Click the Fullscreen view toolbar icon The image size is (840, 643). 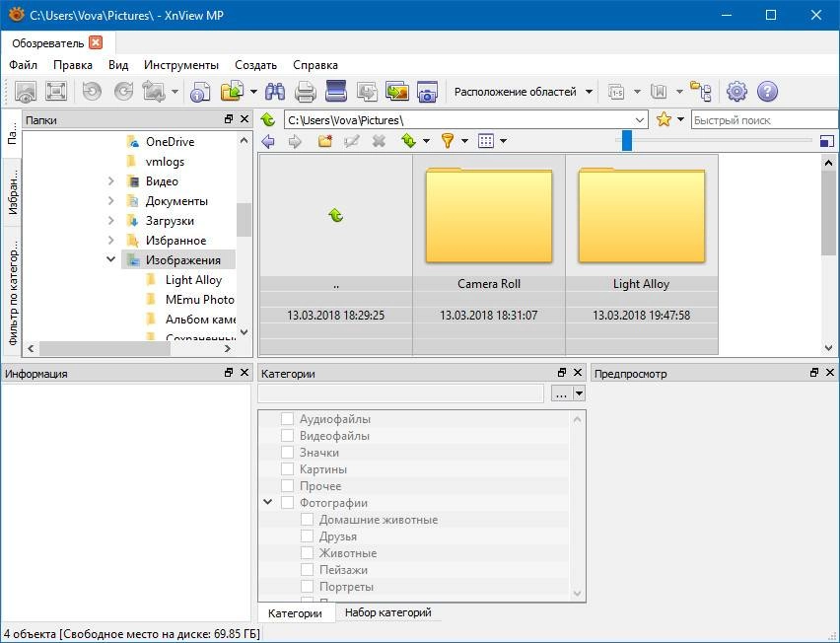click(56, 92)
